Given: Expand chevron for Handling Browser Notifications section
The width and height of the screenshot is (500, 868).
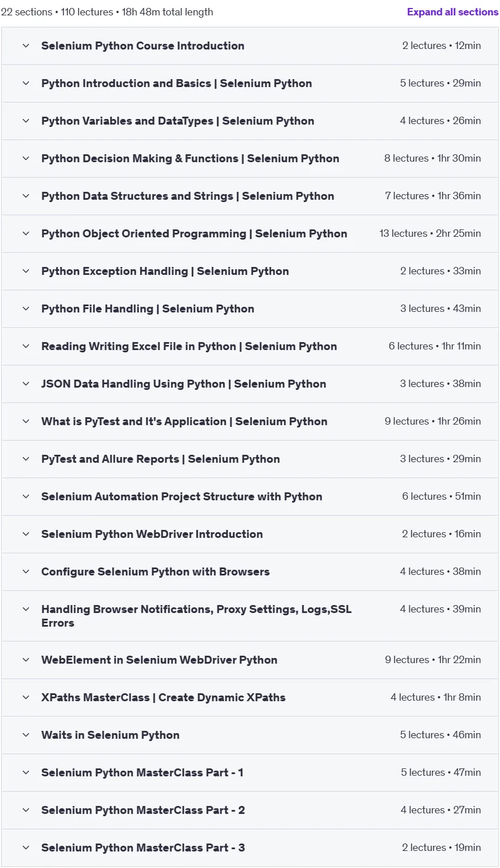Looking at the screenshot, I should pos(26,609).
